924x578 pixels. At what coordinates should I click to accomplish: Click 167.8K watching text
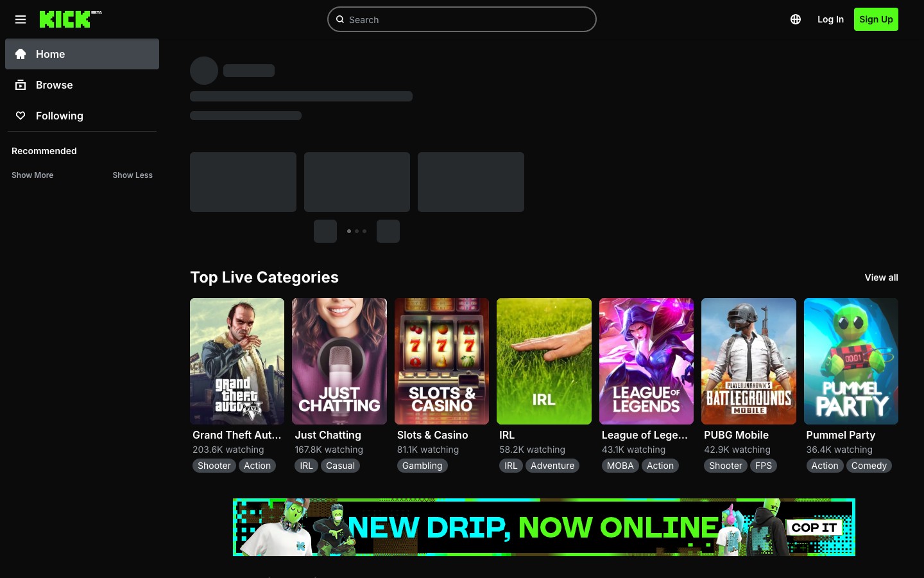point(329,450)
